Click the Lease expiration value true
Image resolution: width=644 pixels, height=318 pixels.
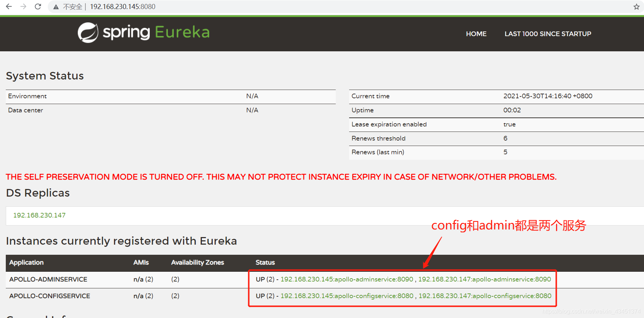click(509, 124)
